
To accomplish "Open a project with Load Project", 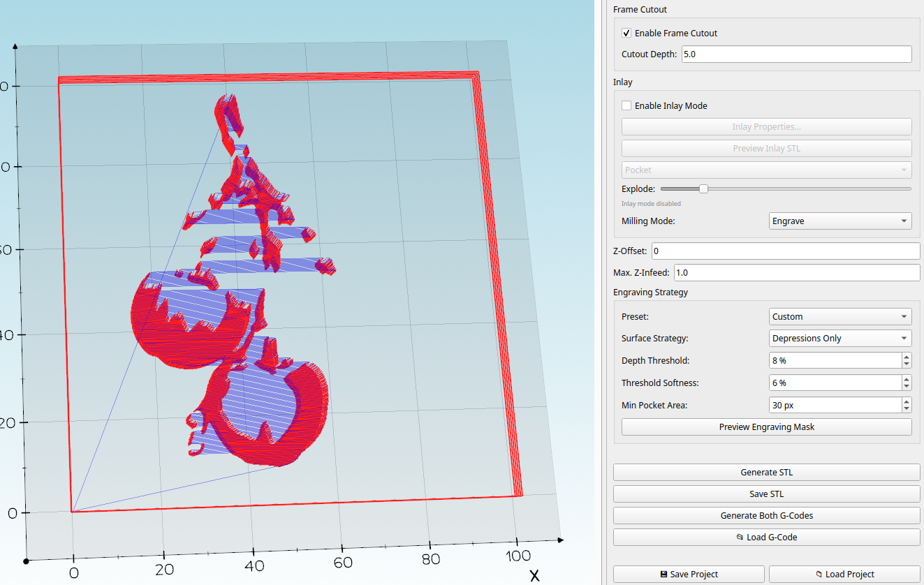I will 844,575.
